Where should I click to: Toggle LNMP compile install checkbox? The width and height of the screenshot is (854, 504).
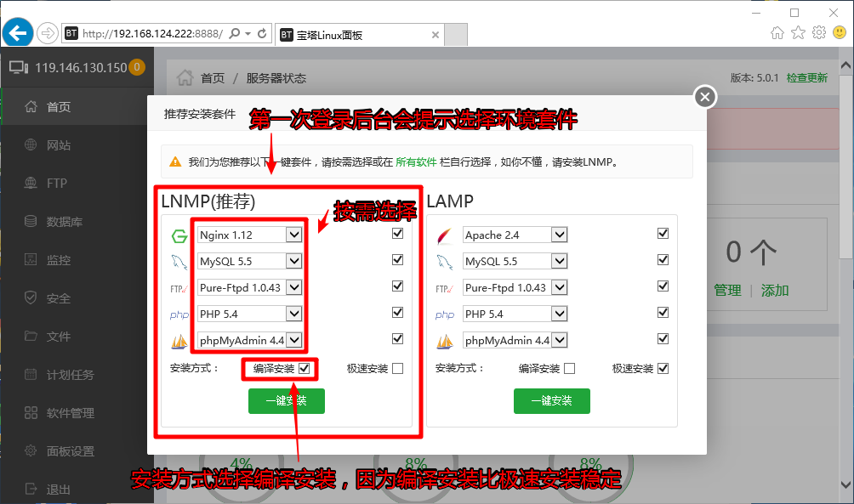coord(305,368)
